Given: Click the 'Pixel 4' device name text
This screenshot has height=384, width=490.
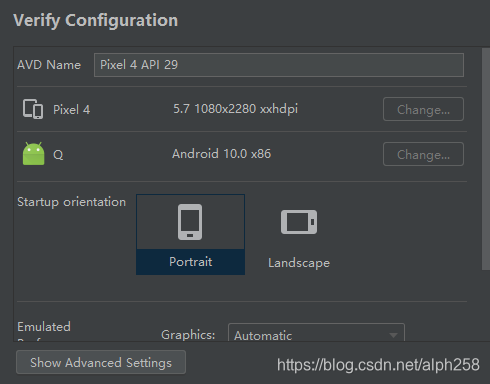Looking at the screenshot, I should [x=72, y=110].
